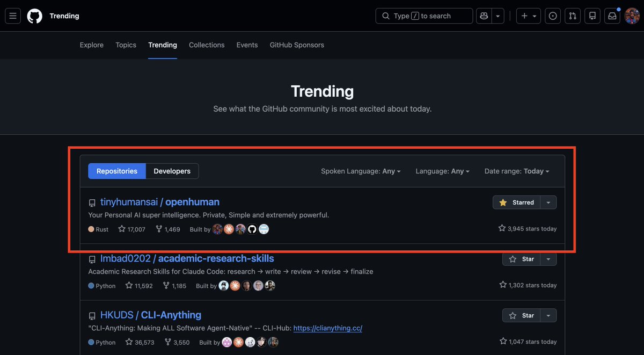The image size is (644, 355).
Task: Click the first contributor avatar for academic-research-skills
Action: (x=223, y=286)
